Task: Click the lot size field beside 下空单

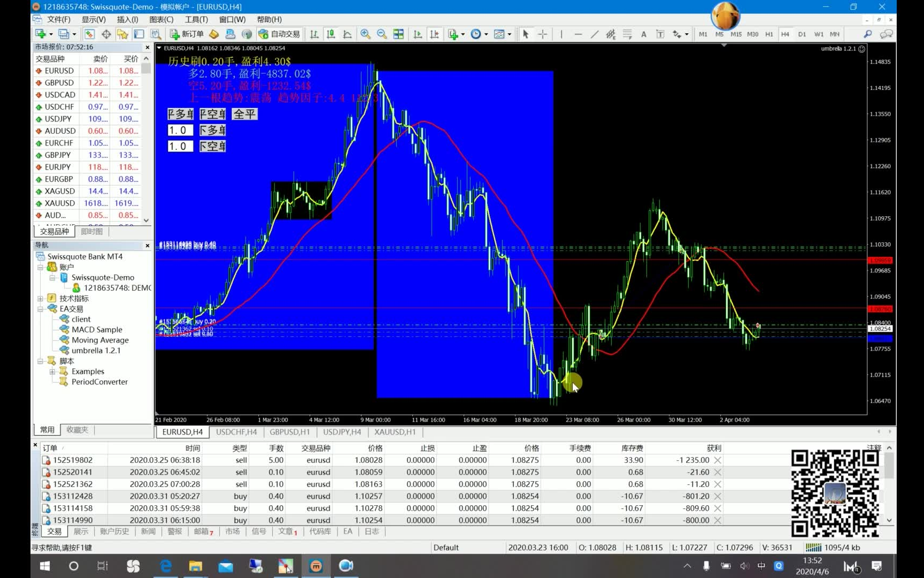Action: click(181, 146)
